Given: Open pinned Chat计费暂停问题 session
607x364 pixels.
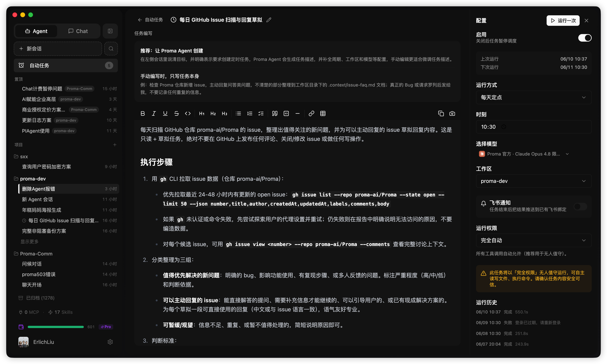Looking at the screenshot, I should [69, 89].
